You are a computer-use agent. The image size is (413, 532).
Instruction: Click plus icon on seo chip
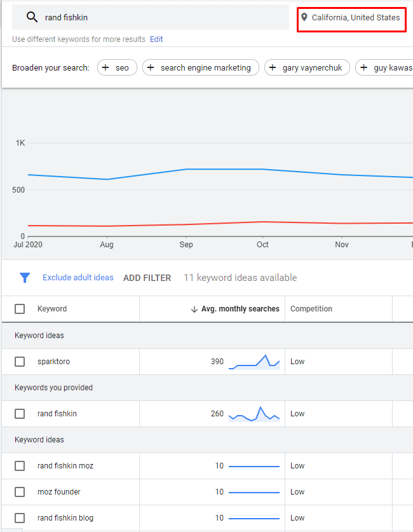[x=105, y=67]
